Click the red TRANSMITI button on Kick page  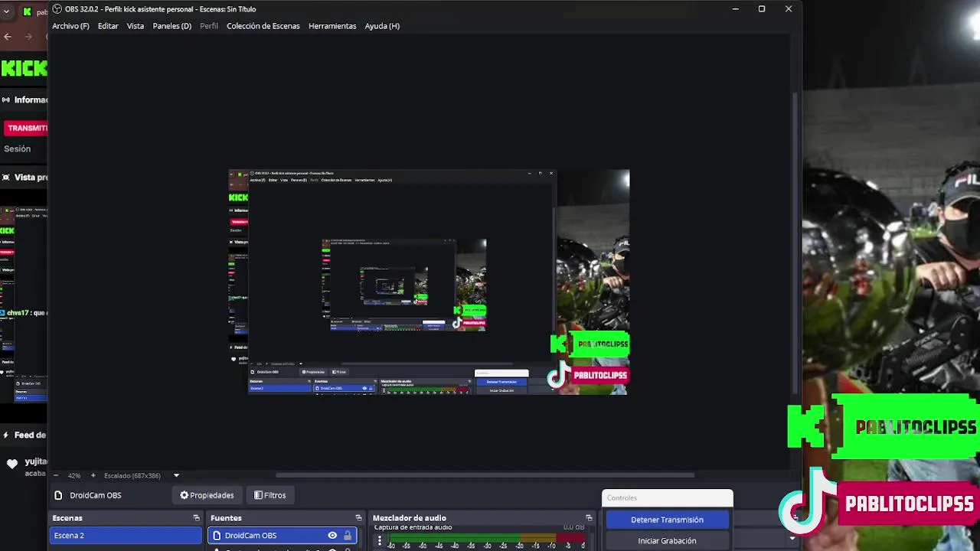pos(26,128)
